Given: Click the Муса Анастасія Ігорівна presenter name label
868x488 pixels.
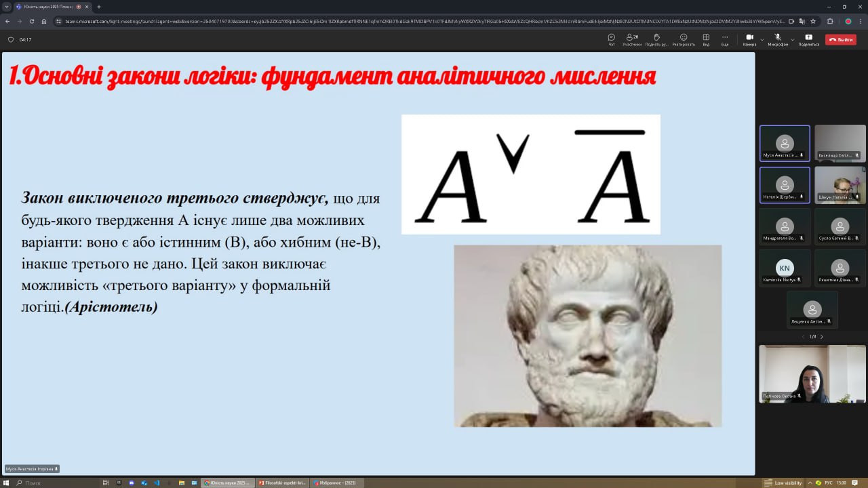Looking at the screenshot, I should tap(32, 469).
